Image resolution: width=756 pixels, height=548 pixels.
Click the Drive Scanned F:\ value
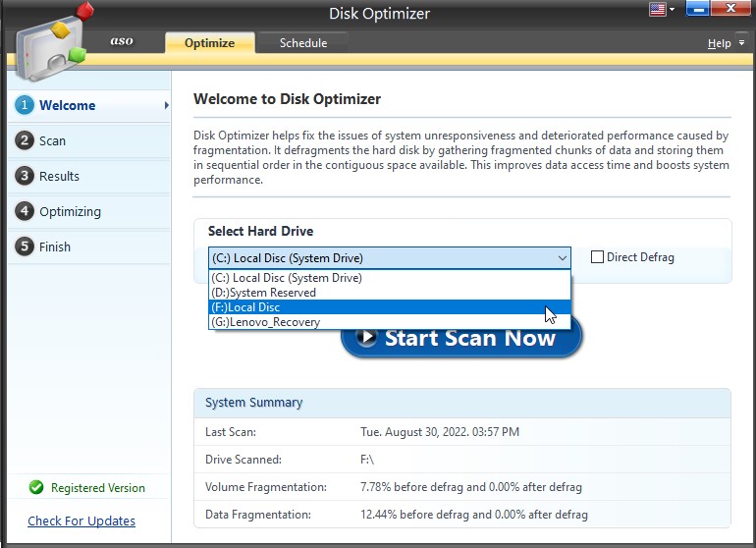[x=367, y=460]
